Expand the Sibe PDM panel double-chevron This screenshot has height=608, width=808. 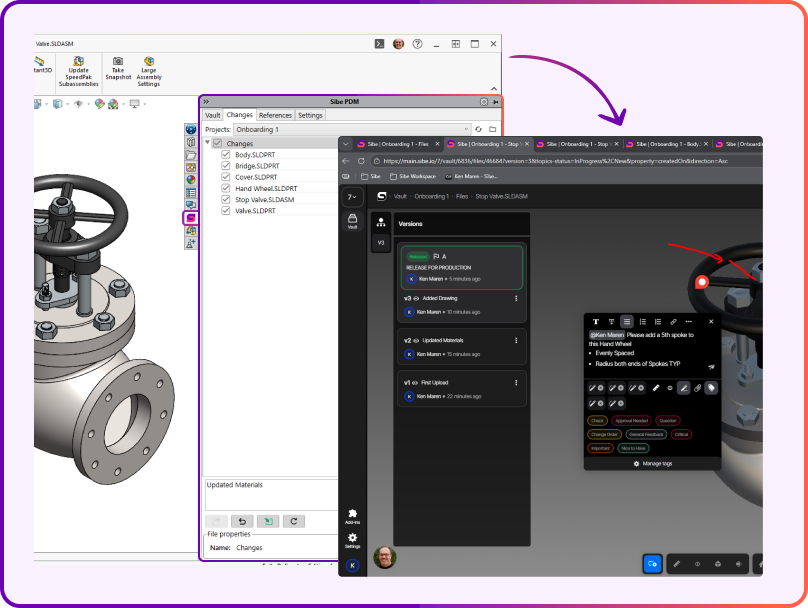click(x=206, y=102)
